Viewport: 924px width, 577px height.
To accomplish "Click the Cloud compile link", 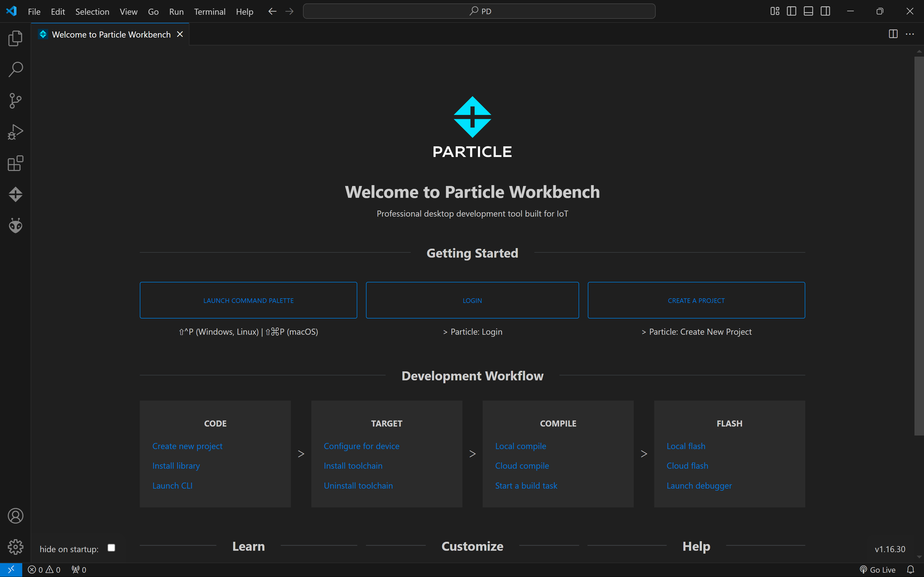I will pos(522,466).
